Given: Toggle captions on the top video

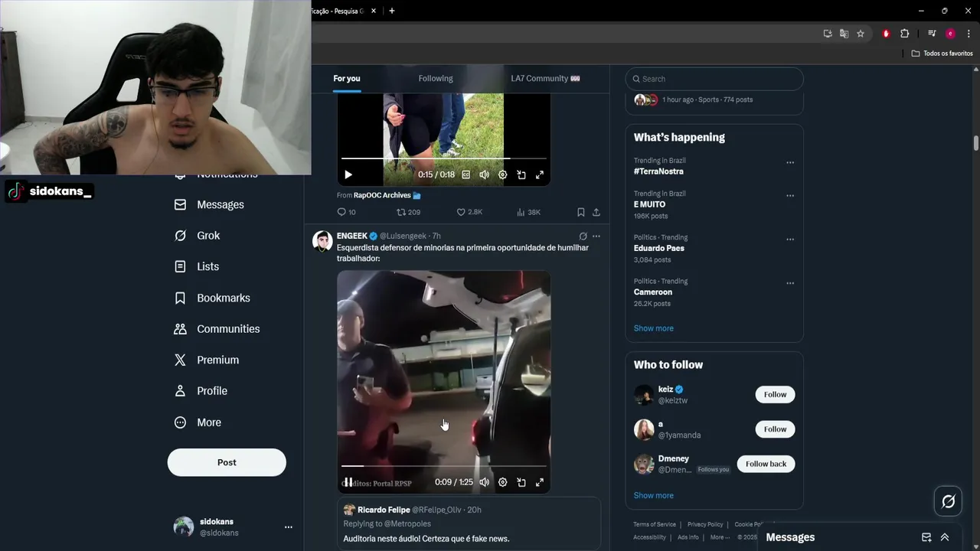Looking at the screenshot, I should (465, 174).
